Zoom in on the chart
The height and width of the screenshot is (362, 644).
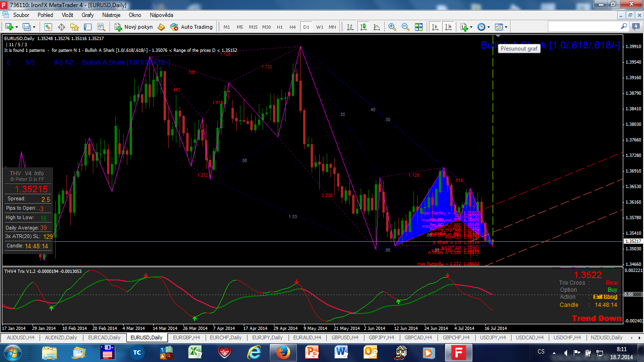click(x=392, y=27)
